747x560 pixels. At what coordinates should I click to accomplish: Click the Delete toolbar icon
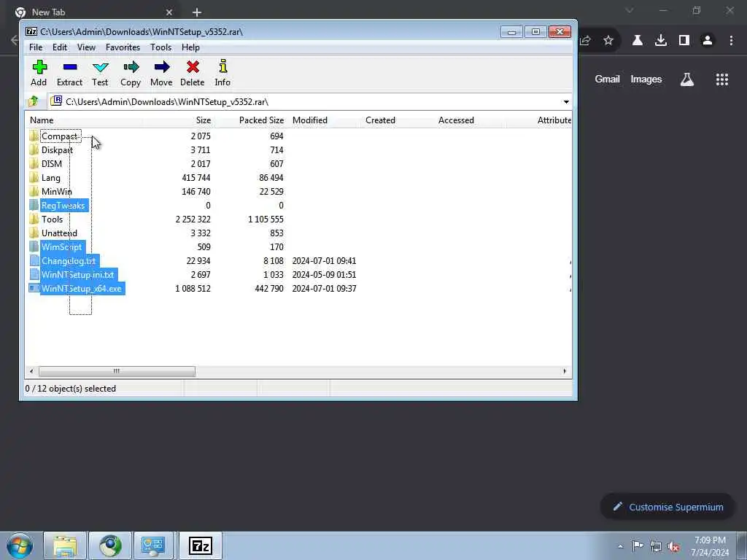pyautogui.click(x=193, y=67)
